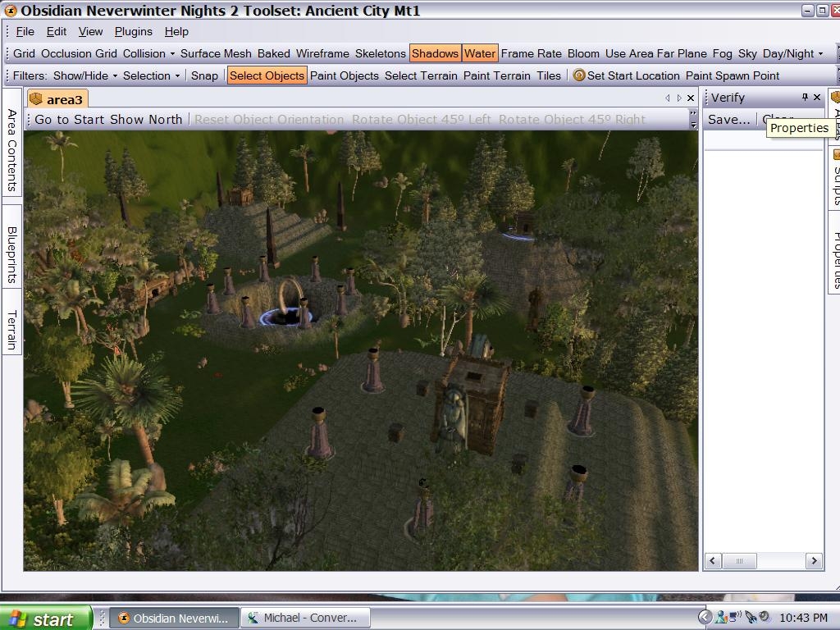The width and height of the screenshot is (840, 630).
Task: Click the Go to Start button
Action: click(70, 120)
